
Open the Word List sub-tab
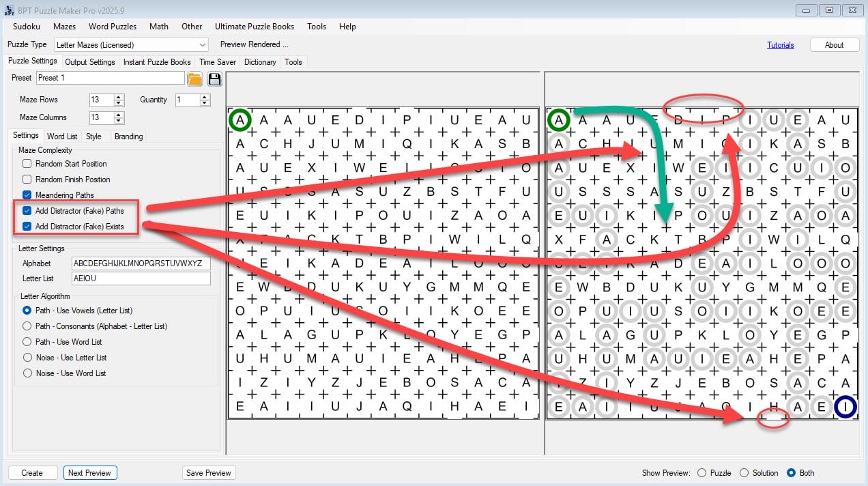[x=62, y=137]
